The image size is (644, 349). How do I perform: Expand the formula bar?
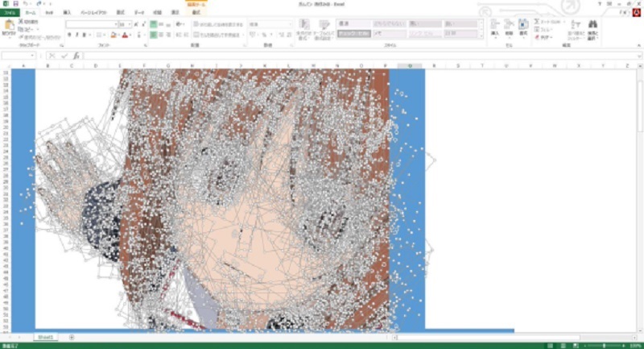[639, 56]
